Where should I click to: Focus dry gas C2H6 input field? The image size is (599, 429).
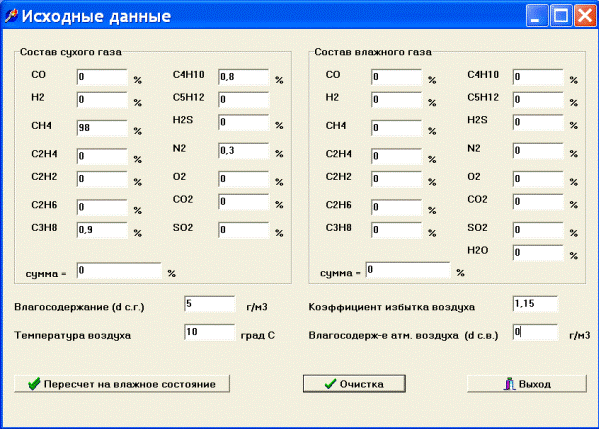pyautogui.click(x=102, y=207)
